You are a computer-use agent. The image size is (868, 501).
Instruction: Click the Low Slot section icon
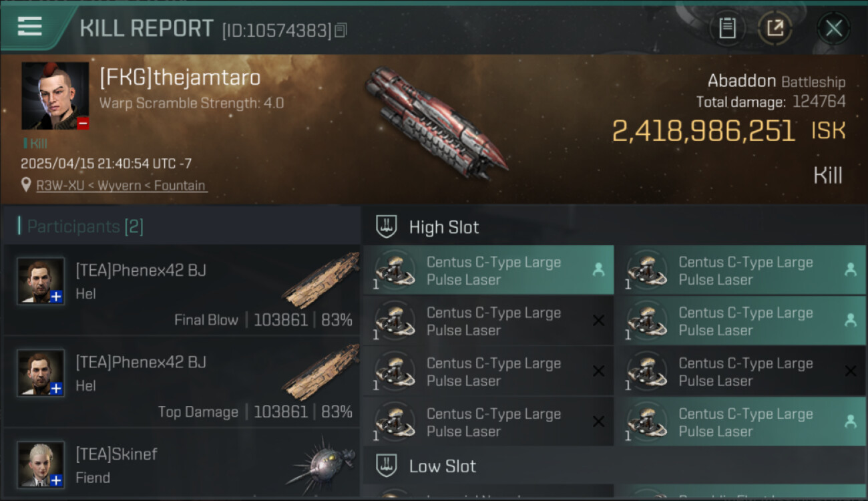click(387, 466)
